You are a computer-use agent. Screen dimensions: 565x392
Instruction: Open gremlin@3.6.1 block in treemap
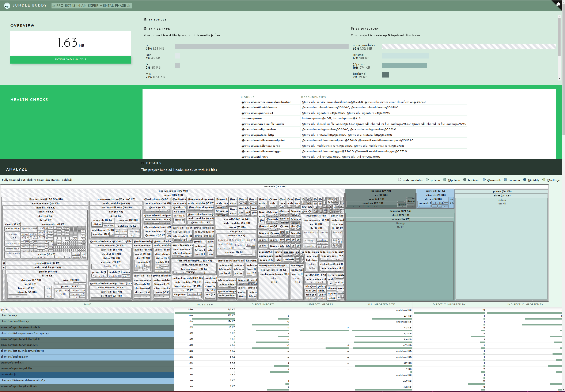(x=47, y=263)
